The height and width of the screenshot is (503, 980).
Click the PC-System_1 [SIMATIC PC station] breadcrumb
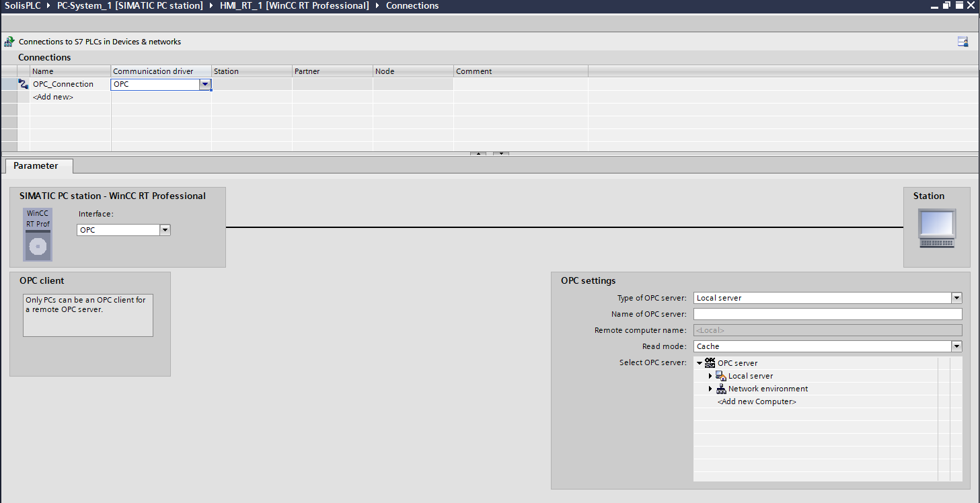130,5
